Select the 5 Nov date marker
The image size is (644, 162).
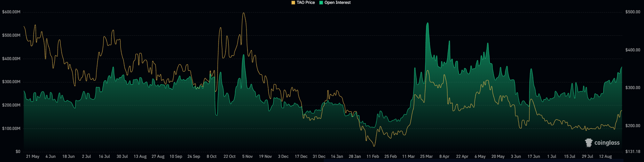pos(248,156)
